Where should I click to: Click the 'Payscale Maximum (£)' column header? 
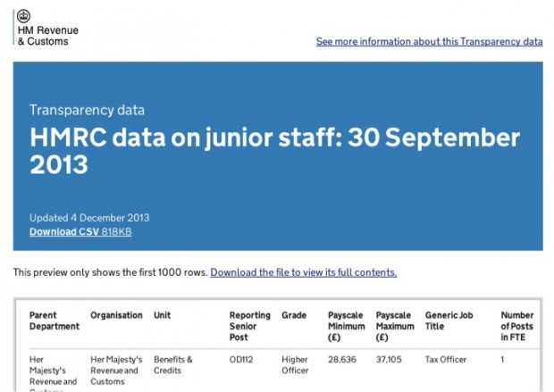[x=395, y=326]
